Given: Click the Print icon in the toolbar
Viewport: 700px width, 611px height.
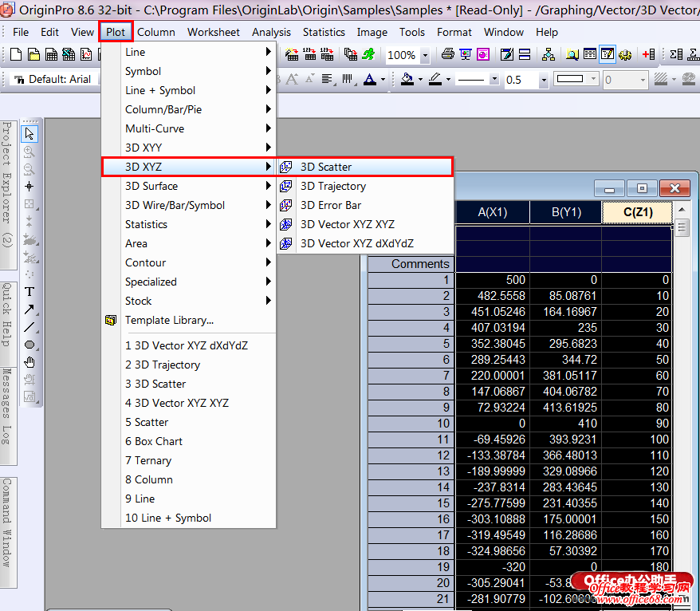Looking at the screenshot, I should coord(448,55).
